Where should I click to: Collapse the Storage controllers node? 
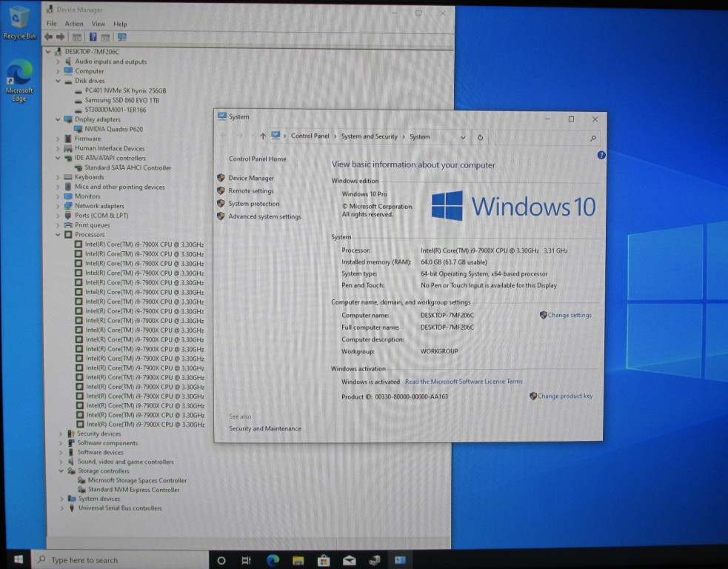coord(61,470)
